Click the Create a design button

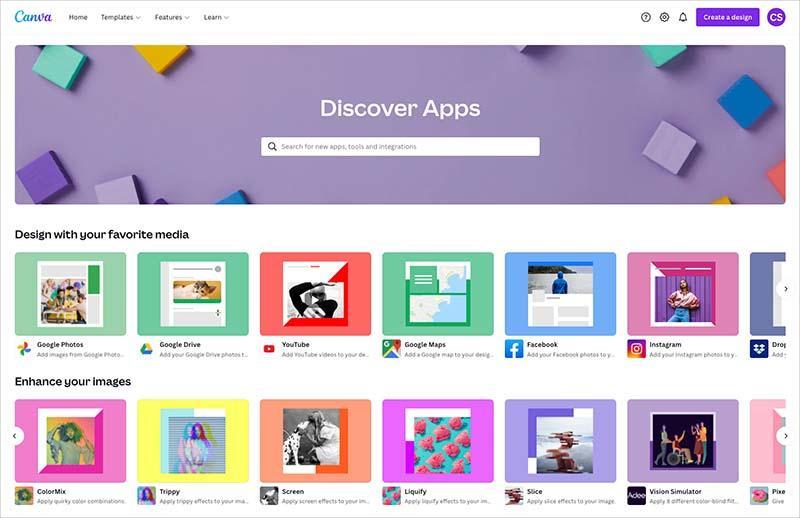coord(728,17)
